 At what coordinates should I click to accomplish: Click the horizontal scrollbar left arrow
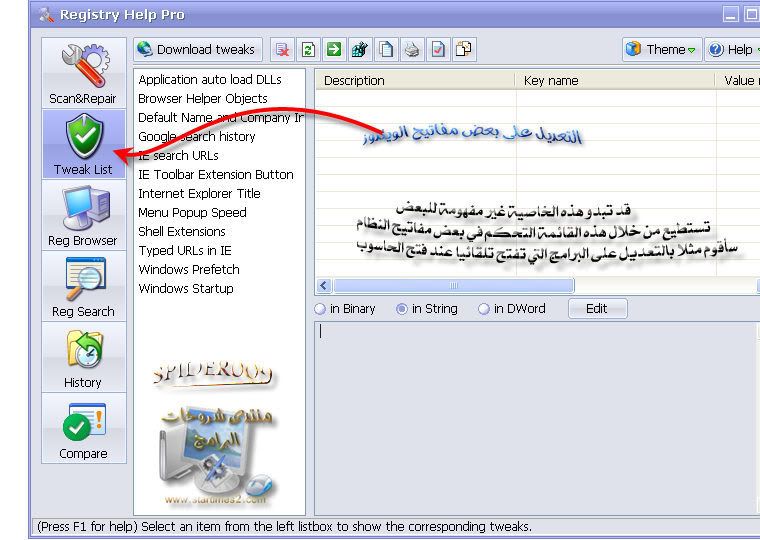tap(324, 286)
